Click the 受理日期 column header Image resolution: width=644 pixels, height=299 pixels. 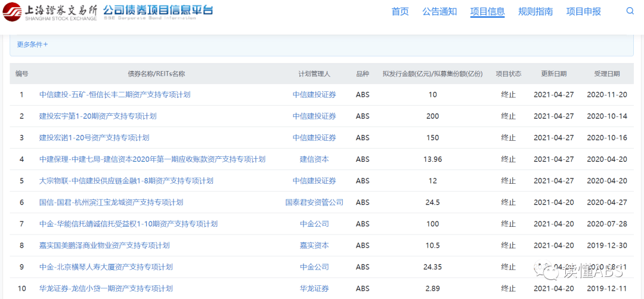pyautogui.click(x=607, y=74)
